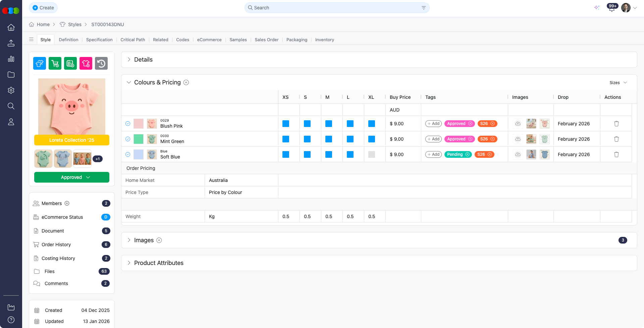Image resolution: width=644 pixels, height=328 pixels.
Task: Select the copy style (shirts) tool icon
Action: pyautogui.click(x=39, y=63)
